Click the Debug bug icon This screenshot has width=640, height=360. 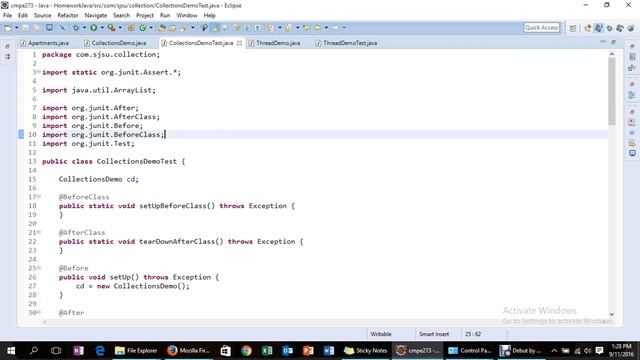(x=76, y=28)
